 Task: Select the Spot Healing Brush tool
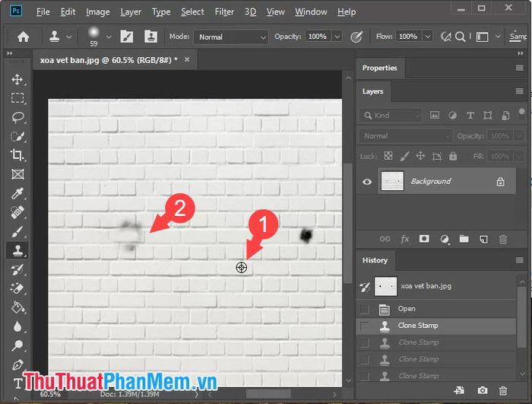tap(17, 212)
